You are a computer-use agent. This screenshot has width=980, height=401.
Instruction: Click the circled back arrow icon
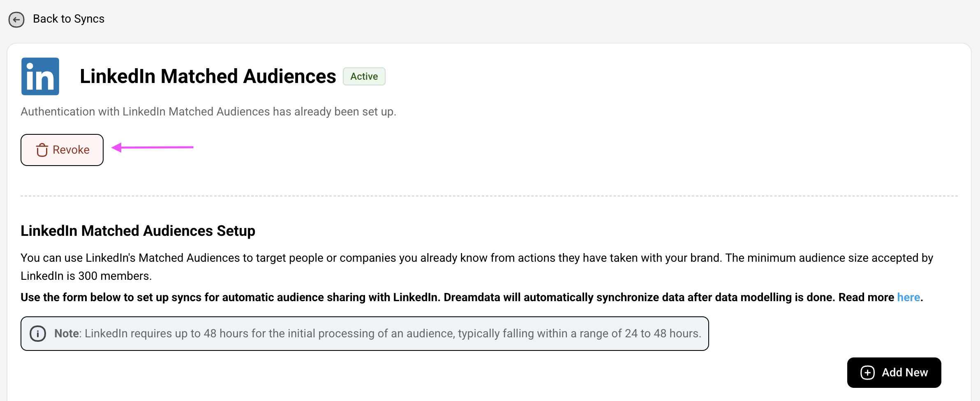[16, 19]
